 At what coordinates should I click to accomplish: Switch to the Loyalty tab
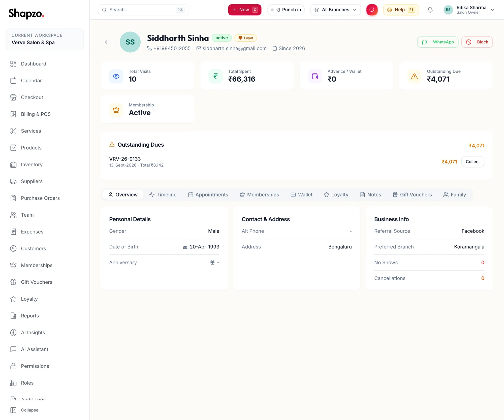[x=336, y=195]
